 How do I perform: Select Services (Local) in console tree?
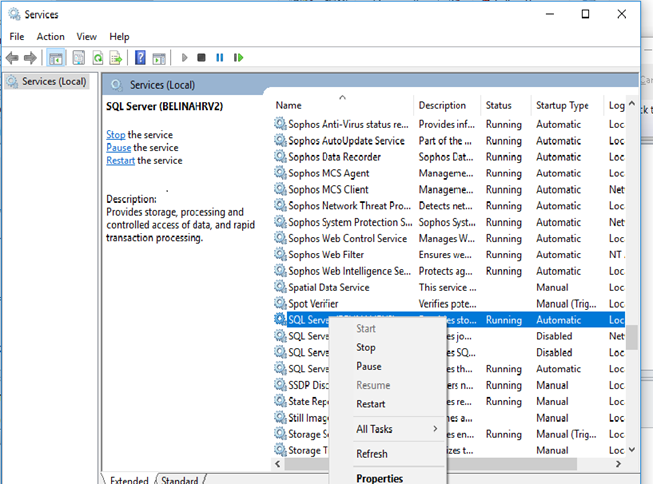coord(47,82)
